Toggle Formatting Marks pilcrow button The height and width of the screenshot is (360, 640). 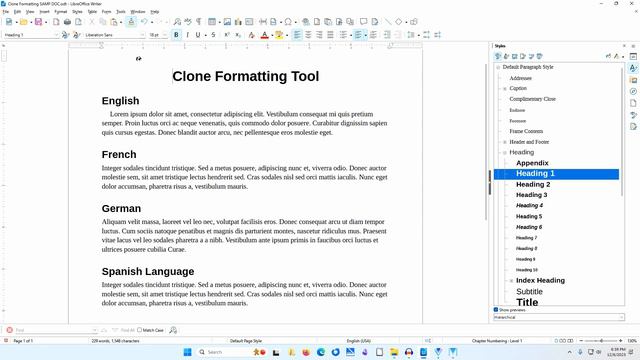[x=198, y=22]
